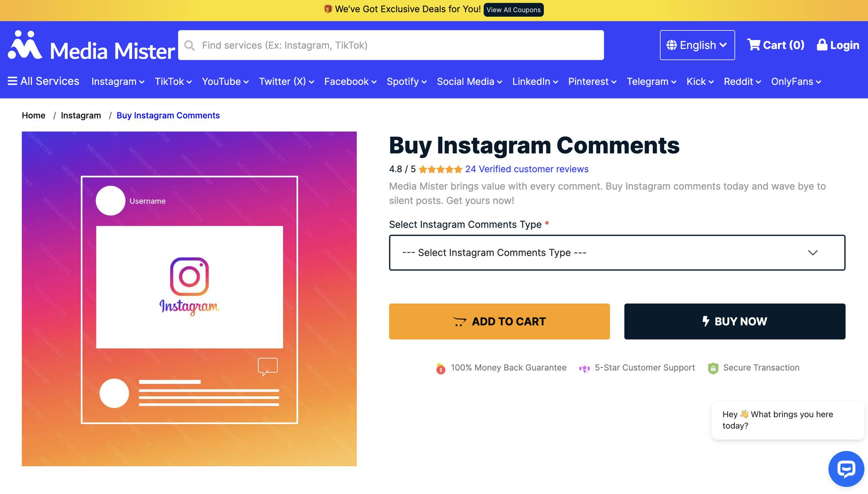Click the globe language icon
The image size is (868, 494).
pos(671,45)
